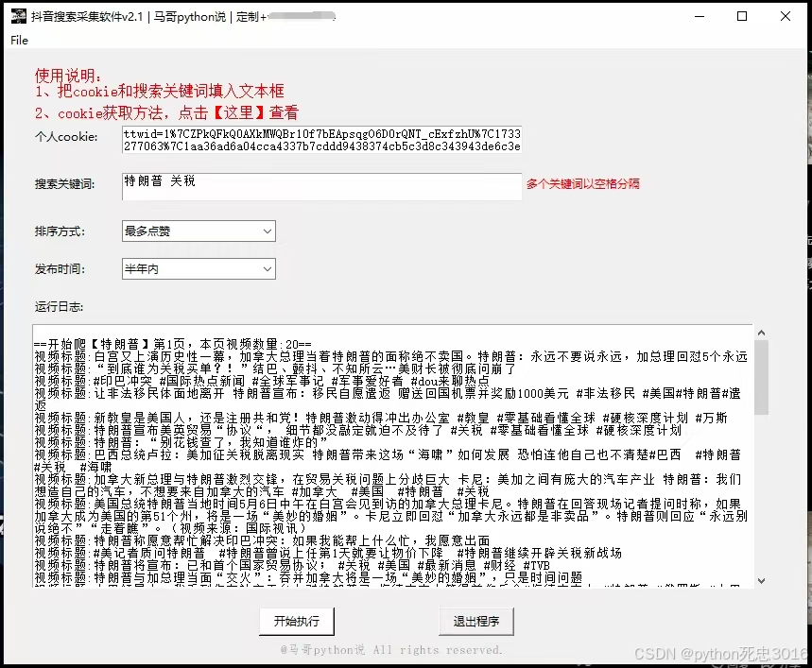Image resolution: width=812 pixels, height=668 pixels.
Task: Click the 运行日志 label
Action: (x=59, y=307)
